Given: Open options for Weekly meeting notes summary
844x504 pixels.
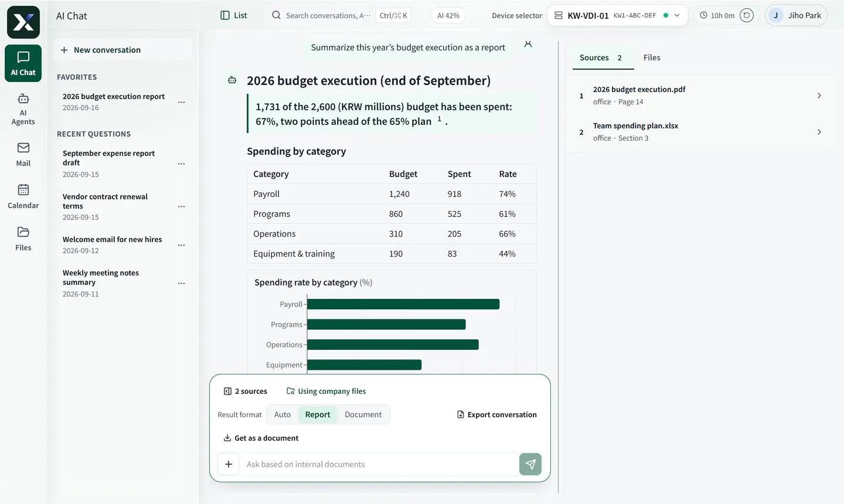Looking at the screenshot, I should [182, 283].
